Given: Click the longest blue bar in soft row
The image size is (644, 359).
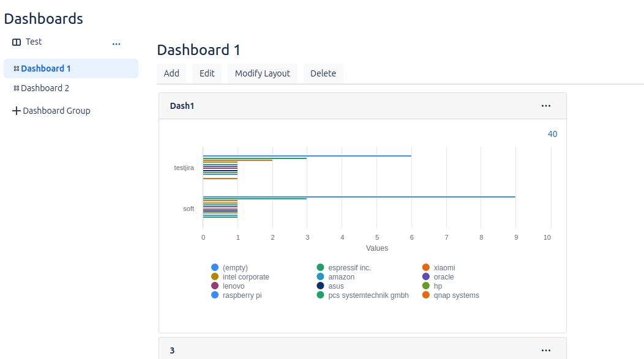Looking at the screenshot, I should point(359,197).
